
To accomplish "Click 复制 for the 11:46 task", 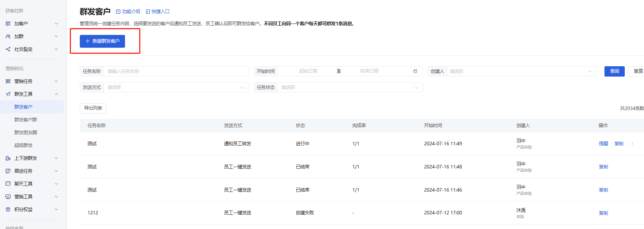I will pos(603,190).
